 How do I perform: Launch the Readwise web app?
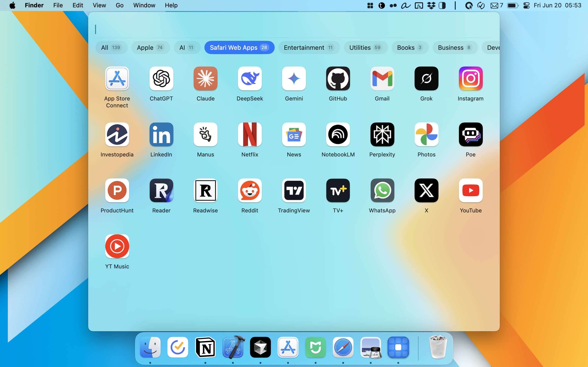pos(205,191)
